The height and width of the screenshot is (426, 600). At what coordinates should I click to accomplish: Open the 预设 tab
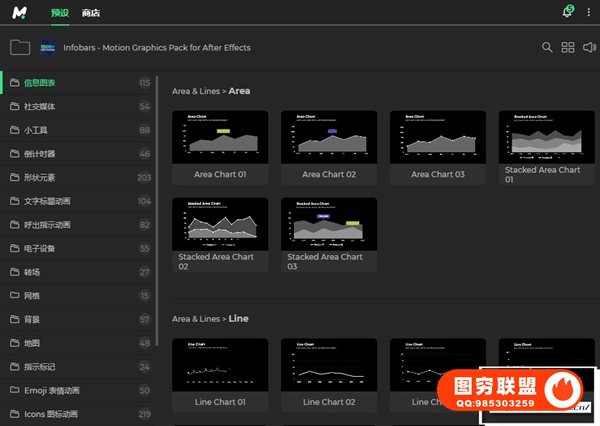coord(58,13)
